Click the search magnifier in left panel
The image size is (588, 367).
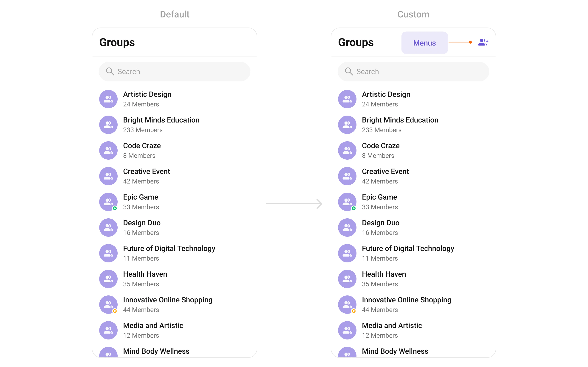click(110, 71)
